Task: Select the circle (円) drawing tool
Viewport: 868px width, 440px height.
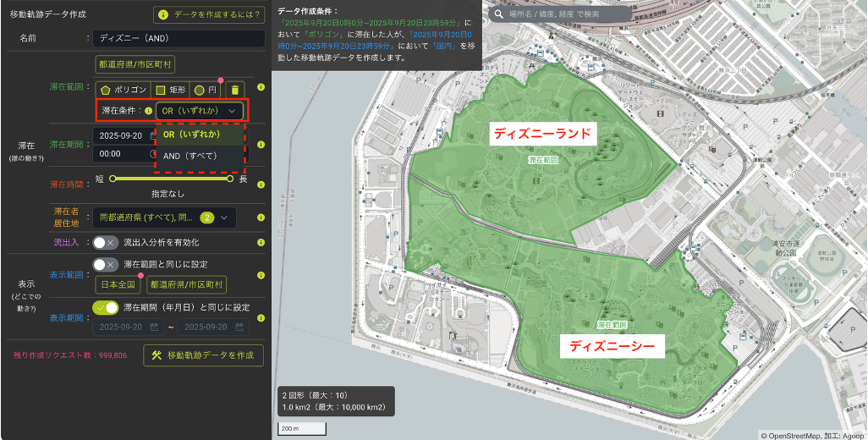Action: [205, 90]
